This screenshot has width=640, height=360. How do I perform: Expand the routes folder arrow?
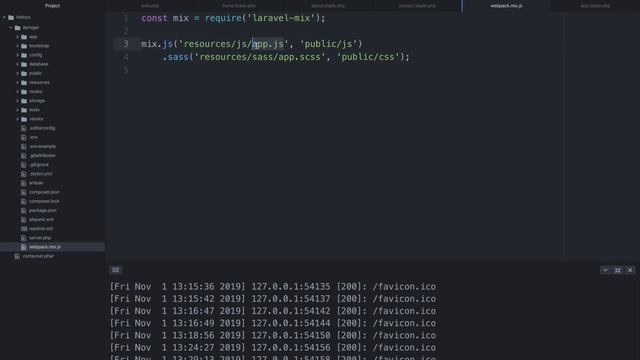click(18, 91)
